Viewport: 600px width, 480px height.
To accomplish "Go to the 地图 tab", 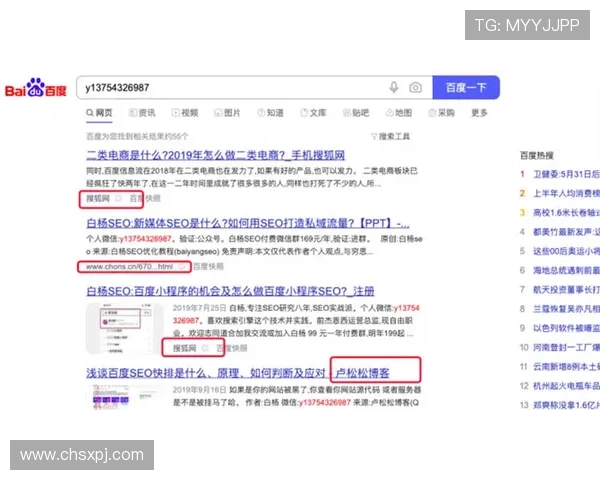I will point(399,113).
